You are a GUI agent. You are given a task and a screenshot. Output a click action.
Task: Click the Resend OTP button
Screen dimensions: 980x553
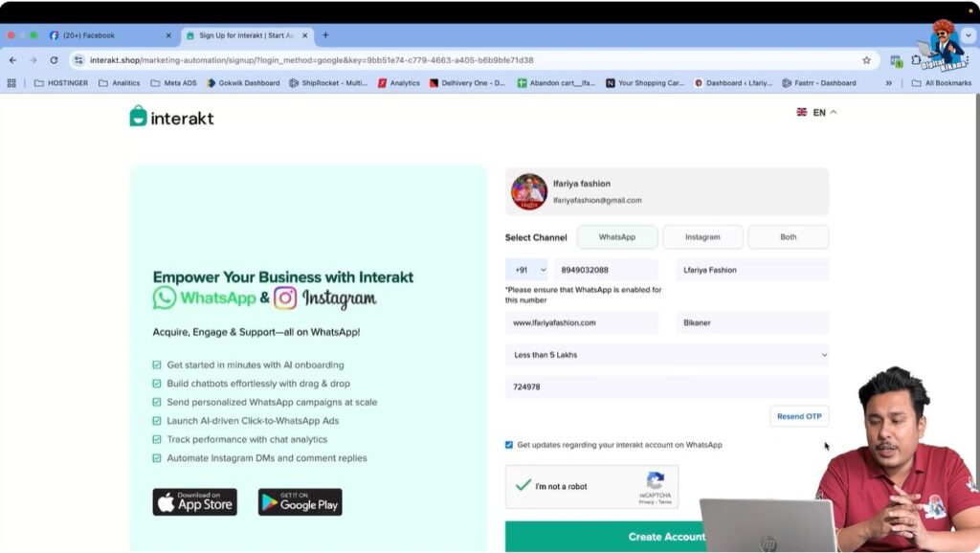click(x=799, y=416)
